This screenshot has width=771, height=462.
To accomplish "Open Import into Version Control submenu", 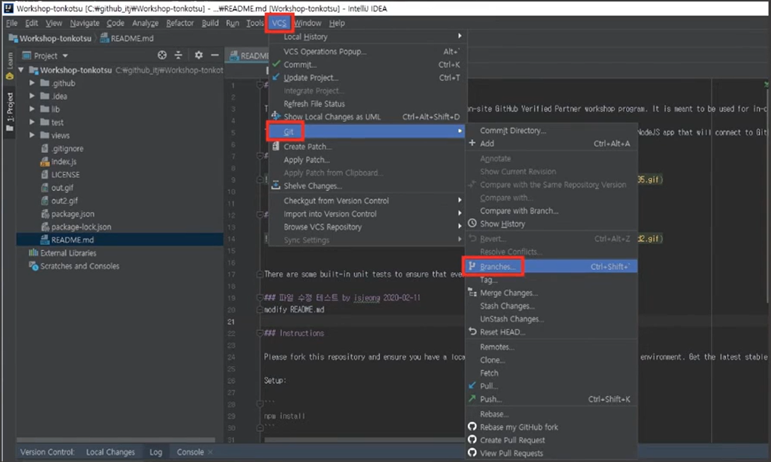I will pyautogui.click(x=367, y=214).
